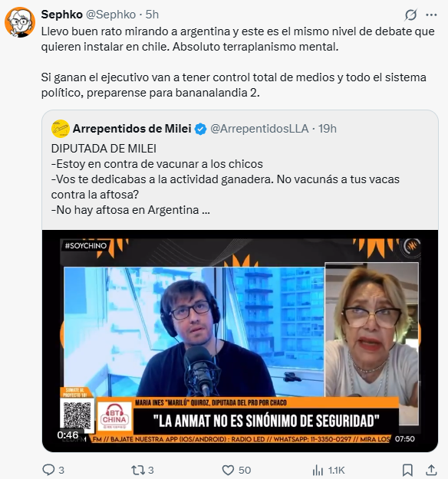Open the 5h timestamp link

pos(152,15)
